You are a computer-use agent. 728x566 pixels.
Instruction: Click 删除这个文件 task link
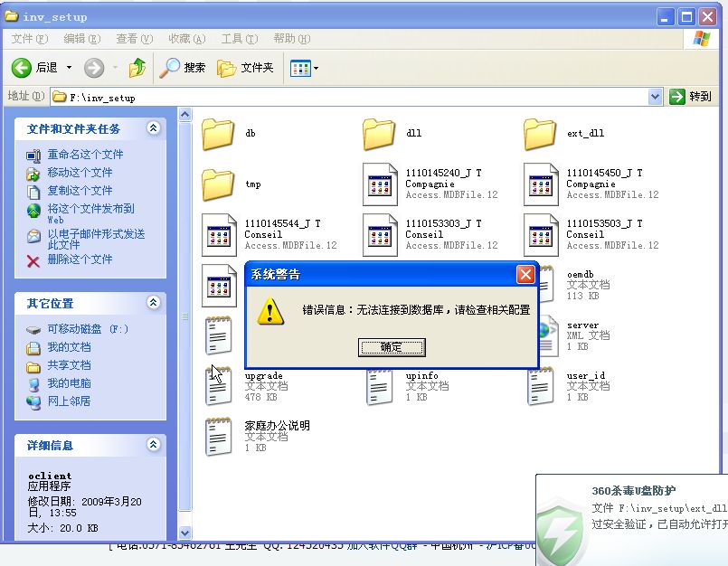coord(80,259)
